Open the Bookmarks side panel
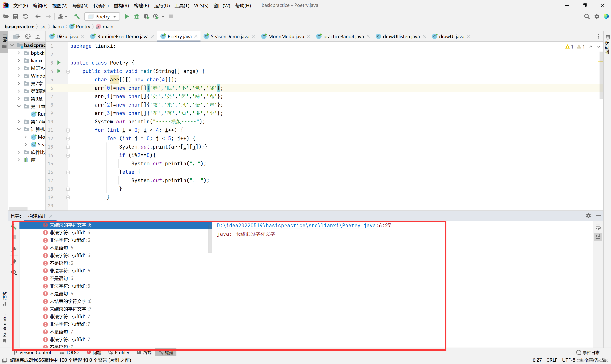Screen dimensions: 611x364 (x=4, y=329)
